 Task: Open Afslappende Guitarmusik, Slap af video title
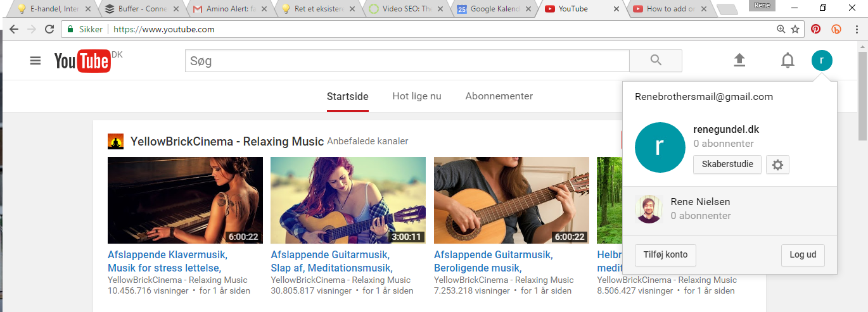(x=332, y=261)
